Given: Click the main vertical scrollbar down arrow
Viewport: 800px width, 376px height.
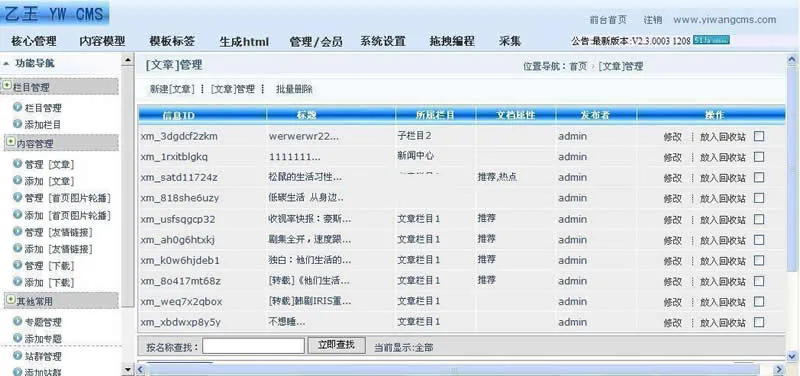Looking at the screenshot, I should [792, 356].
